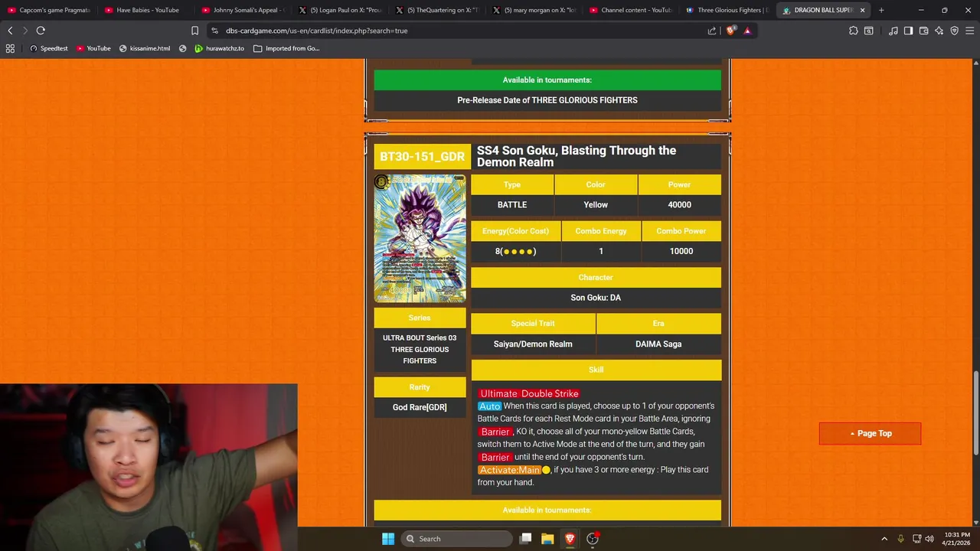
Task: Open the Brave VPN shield icon
Action: 955,31
